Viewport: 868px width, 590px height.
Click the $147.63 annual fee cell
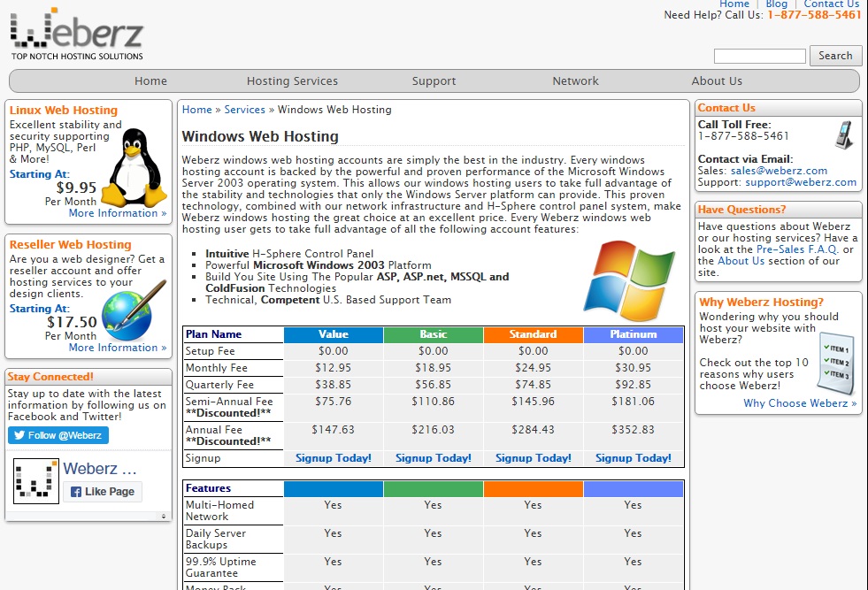(x=334, y=430)
